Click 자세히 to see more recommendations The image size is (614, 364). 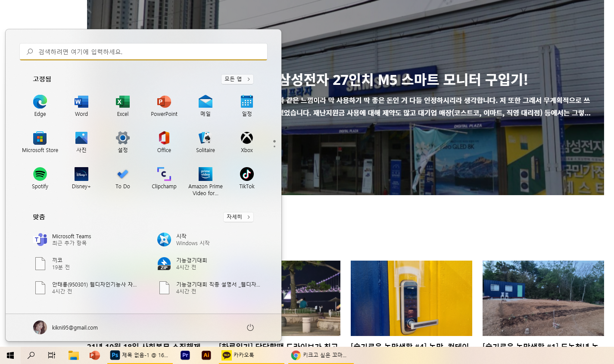[x=238, y=217]
